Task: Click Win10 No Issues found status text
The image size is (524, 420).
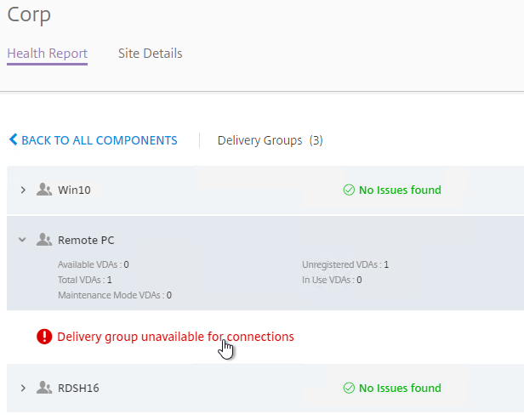Action: coord(400,190)
